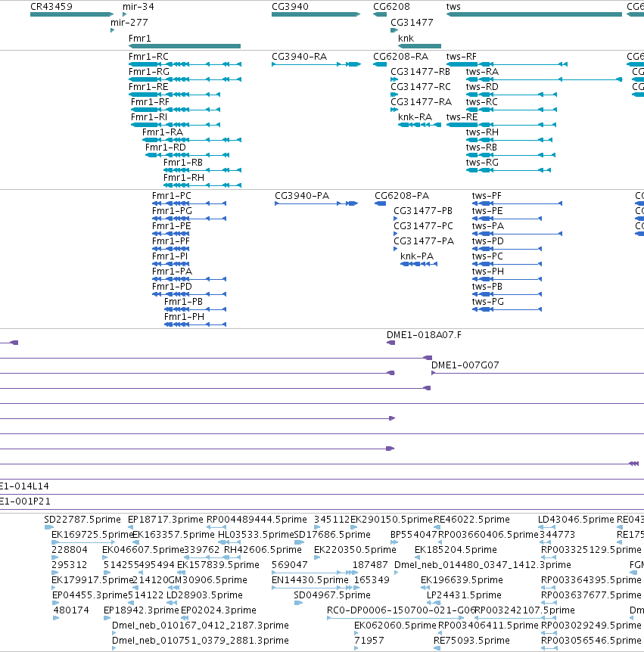Click the 480174 EST label
This screenshot has height=652, width=644.
click(71, 610)
